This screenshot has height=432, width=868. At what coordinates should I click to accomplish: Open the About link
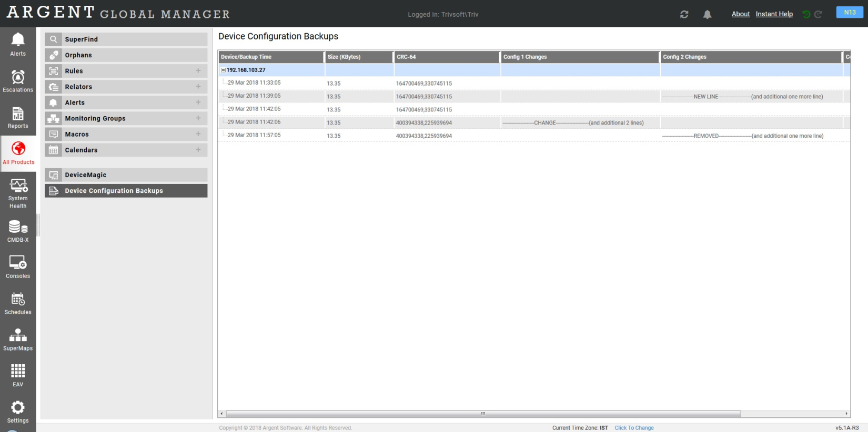[x=740, y=14]
